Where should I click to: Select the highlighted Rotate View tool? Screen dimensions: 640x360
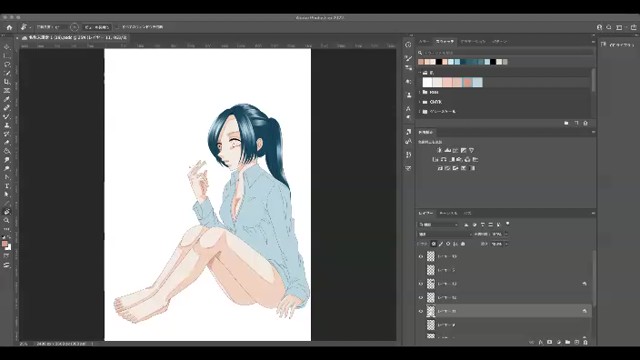click(x=7, y=211)
